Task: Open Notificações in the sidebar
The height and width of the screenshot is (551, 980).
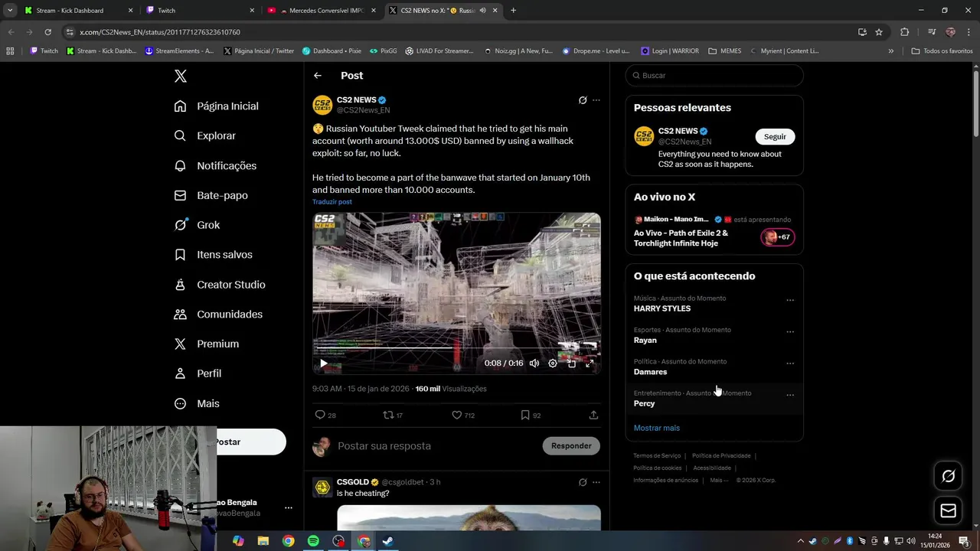Action: (215, 165)
